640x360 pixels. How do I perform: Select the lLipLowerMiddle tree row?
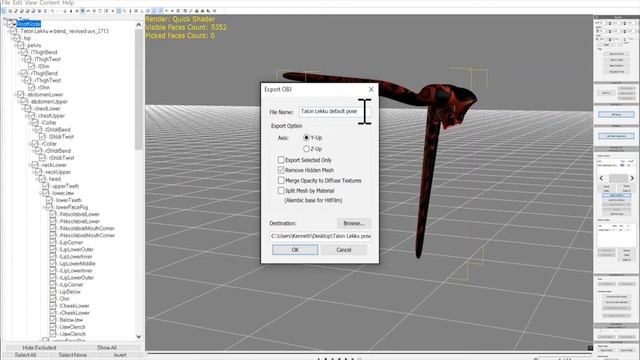78,264
